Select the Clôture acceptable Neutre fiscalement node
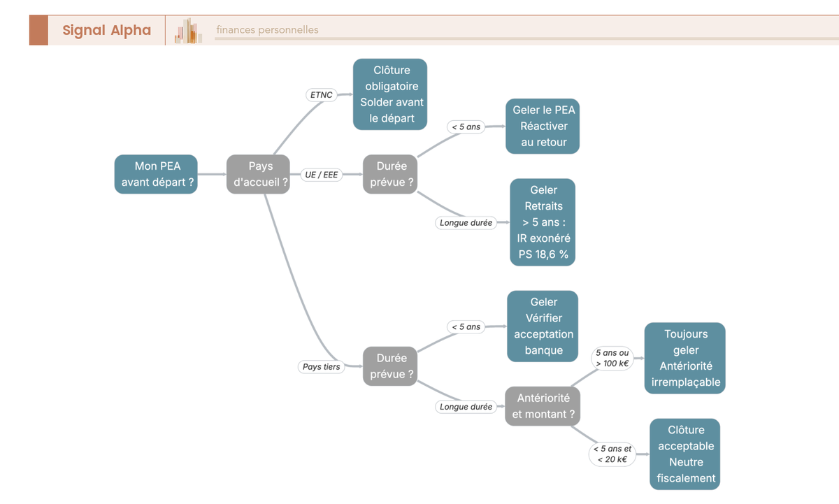Viewport: 839px width, 504px height. 685,454
